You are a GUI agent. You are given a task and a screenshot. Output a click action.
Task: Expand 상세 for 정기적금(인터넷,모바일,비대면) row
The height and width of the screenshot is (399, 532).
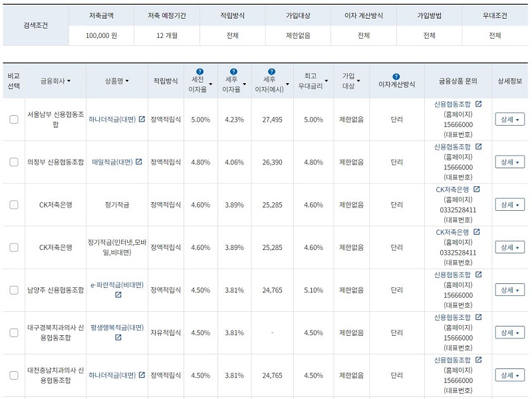[x=509, y=247]
